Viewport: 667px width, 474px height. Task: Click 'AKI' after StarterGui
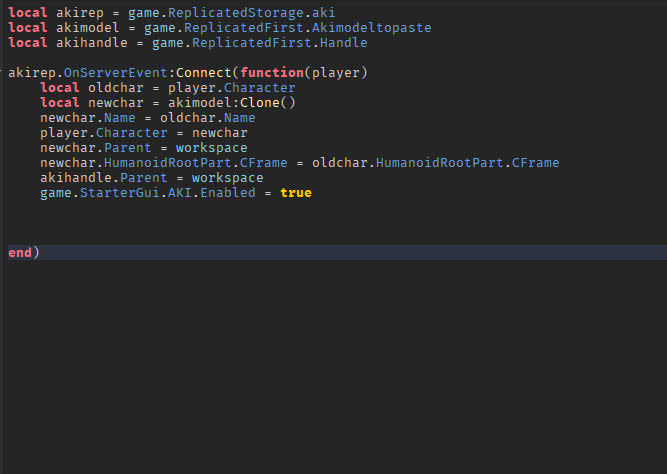pyautogui.click(x=180, y=193)
